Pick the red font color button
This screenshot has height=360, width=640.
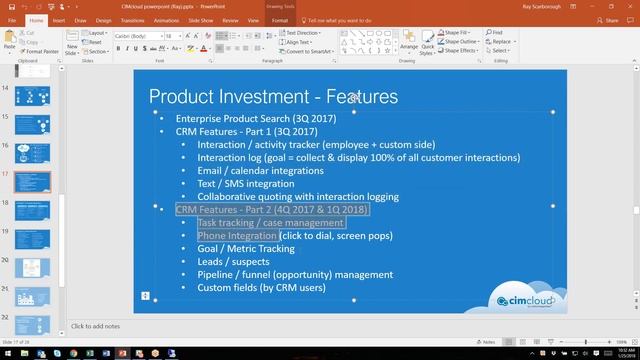pos(204,49)
